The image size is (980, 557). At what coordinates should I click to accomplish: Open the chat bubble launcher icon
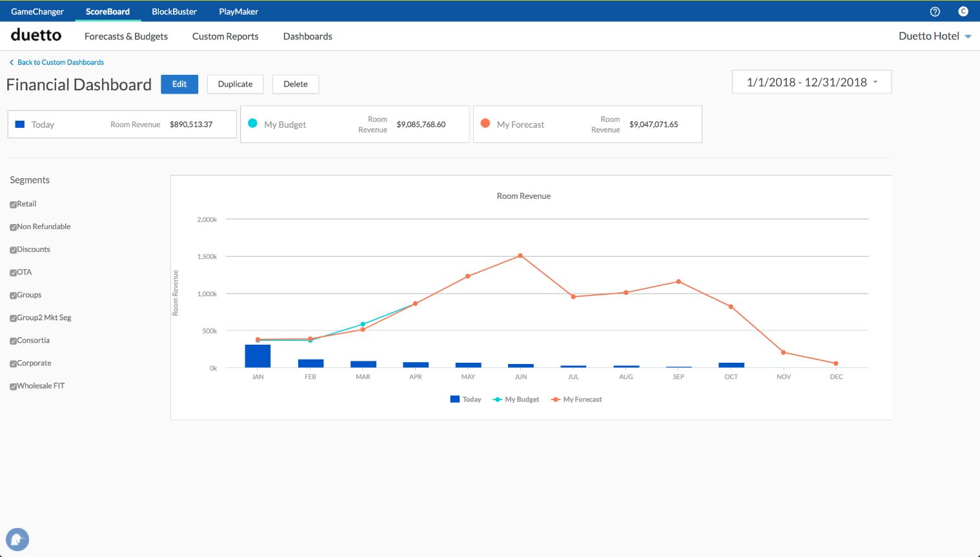coord(17,540)
